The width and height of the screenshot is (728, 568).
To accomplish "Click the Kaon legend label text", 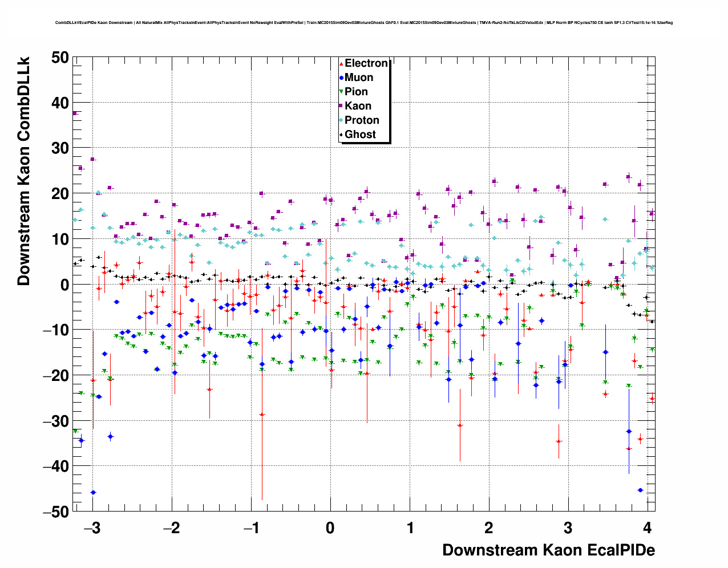I will [x=358, y=106].
